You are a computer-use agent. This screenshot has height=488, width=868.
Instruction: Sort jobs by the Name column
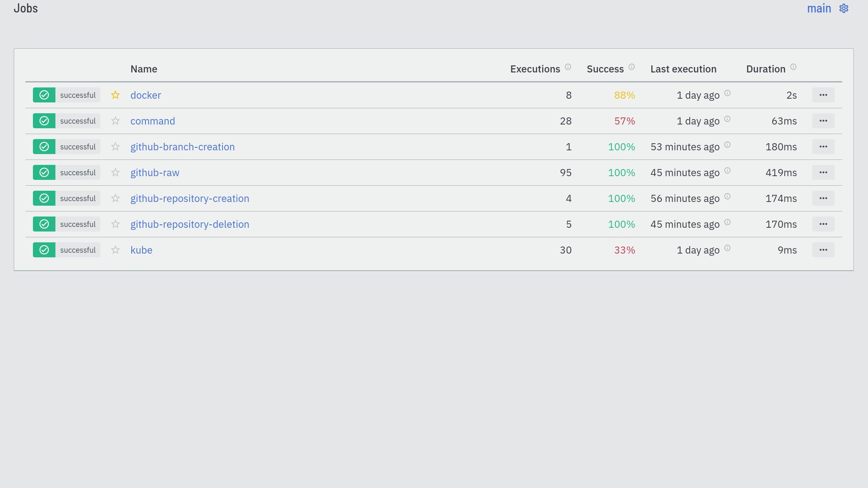[x=143, y=69]
